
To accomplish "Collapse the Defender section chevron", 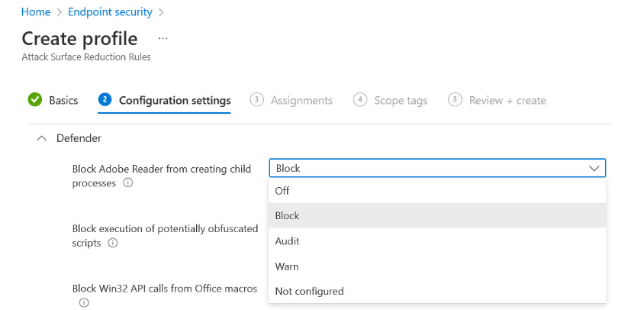I will 42,138.
